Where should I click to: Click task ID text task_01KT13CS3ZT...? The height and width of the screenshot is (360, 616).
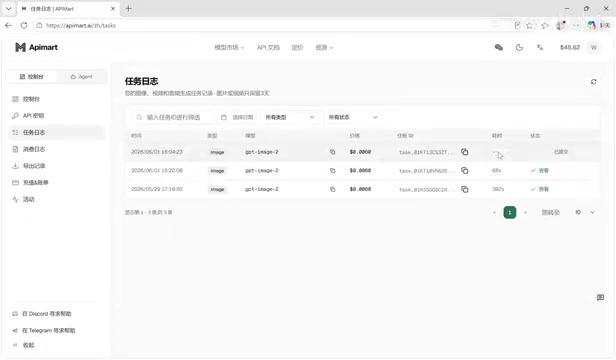click(427, 152)
